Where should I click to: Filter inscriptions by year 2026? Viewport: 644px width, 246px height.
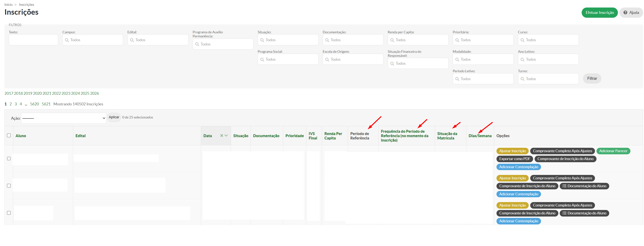[95, 93]
